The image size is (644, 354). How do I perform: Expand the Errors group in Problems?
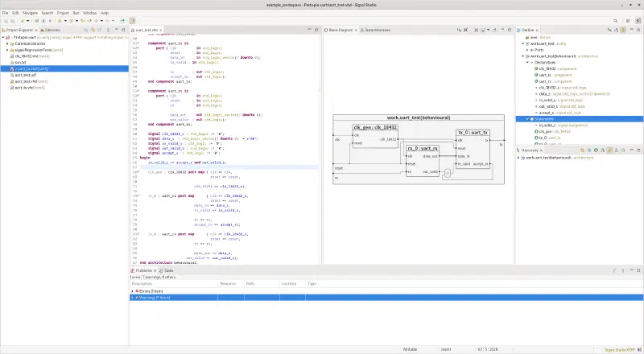(x=132, y=291)
